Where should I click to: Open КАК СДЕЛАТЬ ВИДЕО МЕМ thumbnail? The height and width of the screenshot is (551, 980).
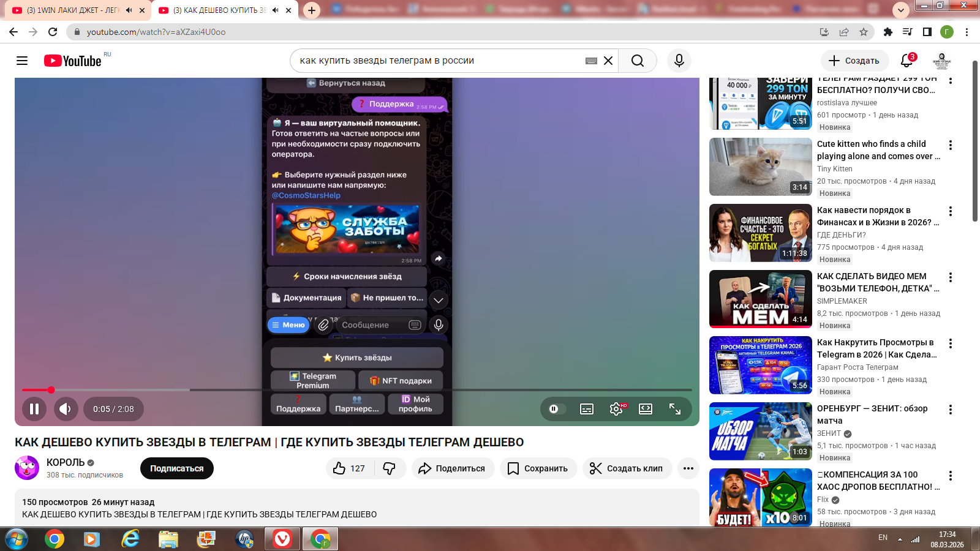pyautogui.click(x=761, y=299)
